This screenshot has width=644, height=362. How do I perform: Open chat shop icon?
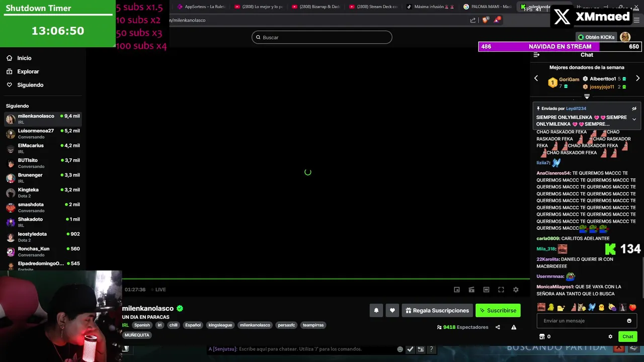point(542,336)
